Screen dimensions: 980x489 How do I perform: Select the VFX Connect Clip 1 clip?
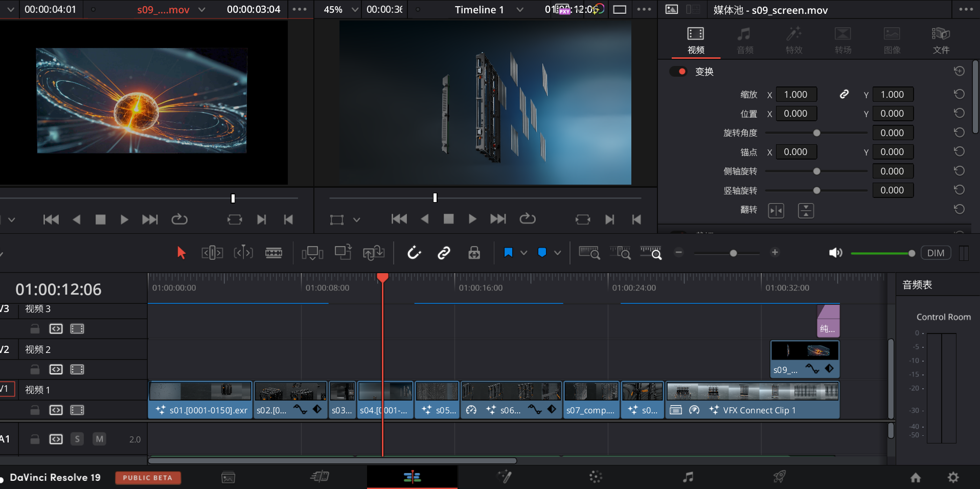point(753,400)
